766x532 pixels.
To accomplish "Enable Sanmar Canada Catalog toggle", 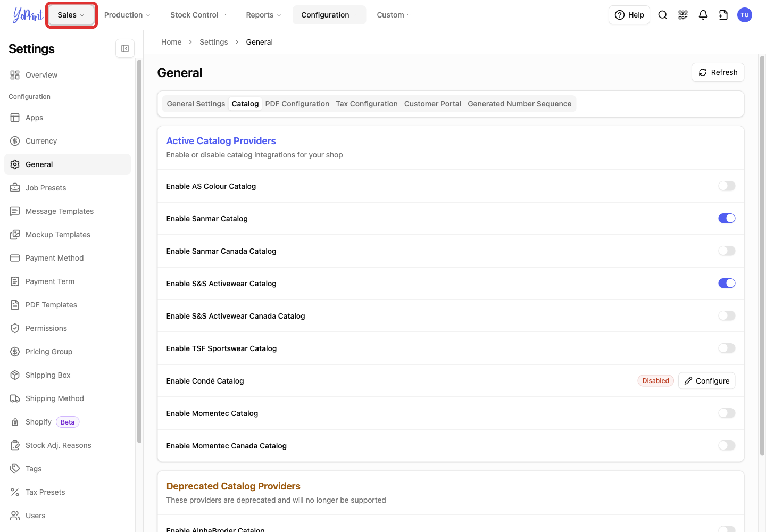I will 727,251.
